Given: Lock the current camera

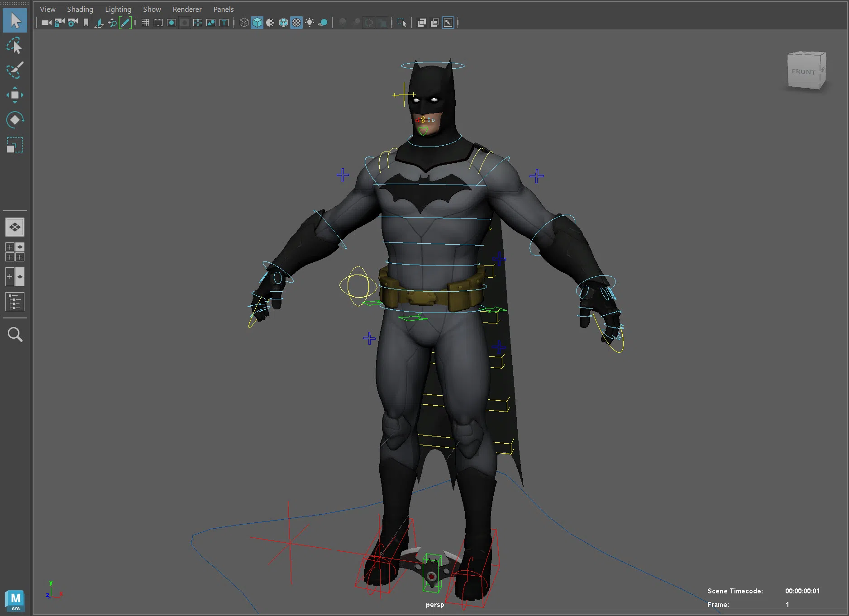Looking at the screenshot, I should click(x=59, y=23).
